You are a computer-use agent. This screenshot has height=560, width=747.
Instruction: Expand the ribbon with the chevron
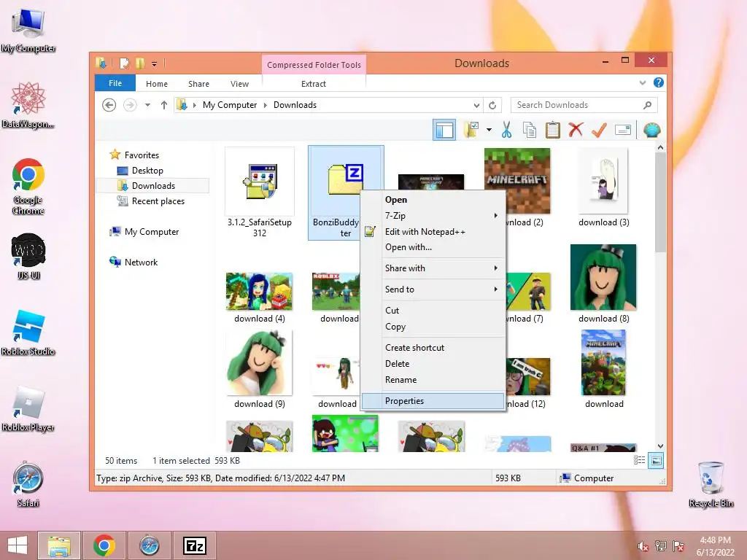tap(643, 83)
